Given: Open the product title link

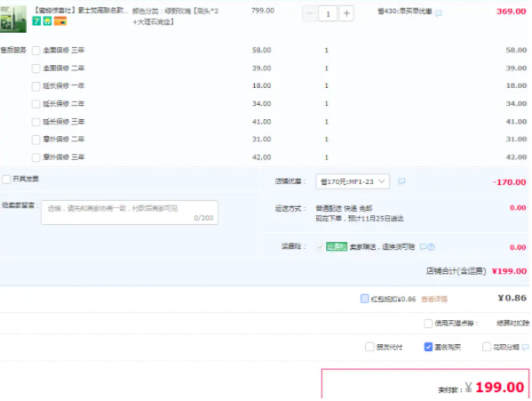Looking at the screenshot, I should point(81,10).
